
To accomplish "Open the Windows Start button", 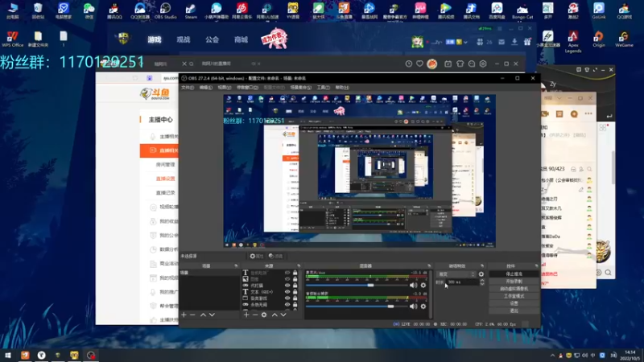I will tap(8, 355).
